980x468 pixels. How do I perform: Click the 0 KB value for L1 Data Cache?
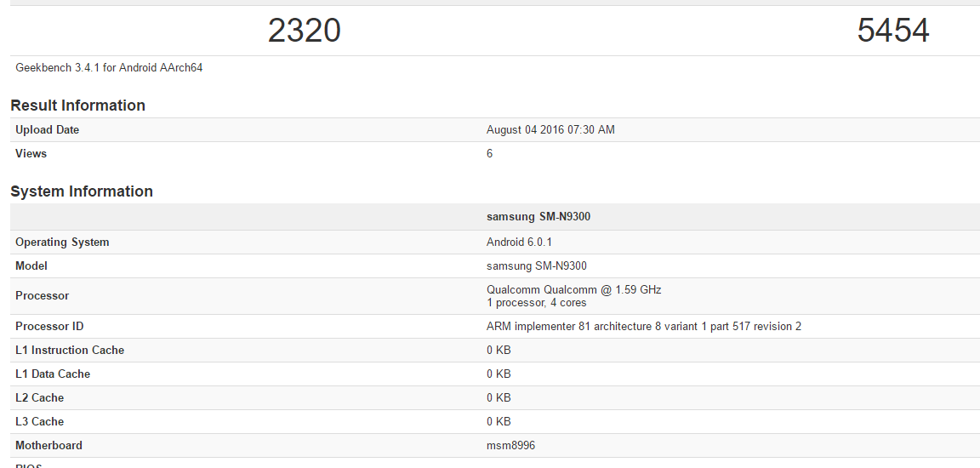499,374
